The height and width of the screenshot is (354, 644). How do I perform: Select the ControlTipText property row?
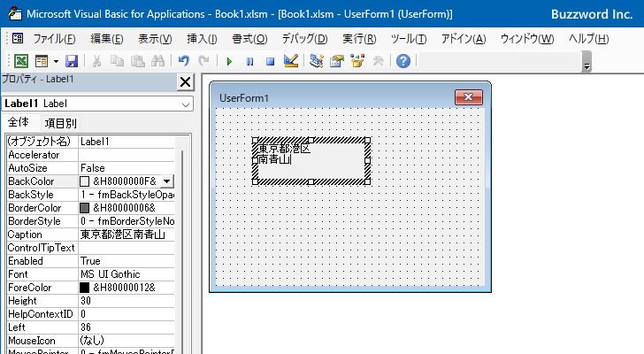click(91, 248)
